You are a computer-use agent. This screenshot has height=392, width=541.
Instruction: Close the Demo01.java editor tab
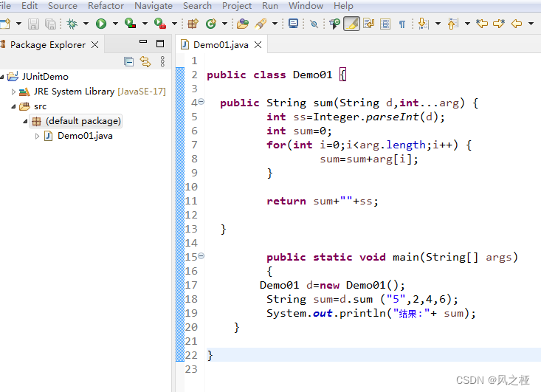(x=258, y=45)
